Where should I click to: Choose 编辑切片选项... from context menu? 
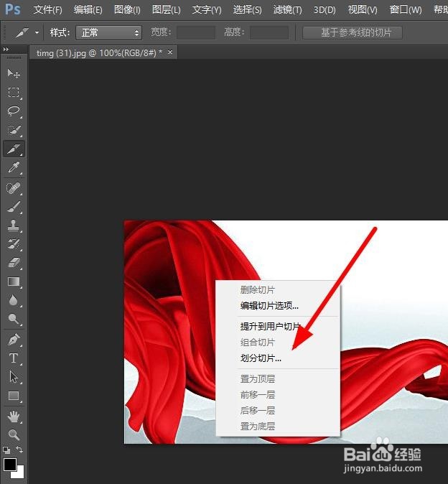(278, 306)
